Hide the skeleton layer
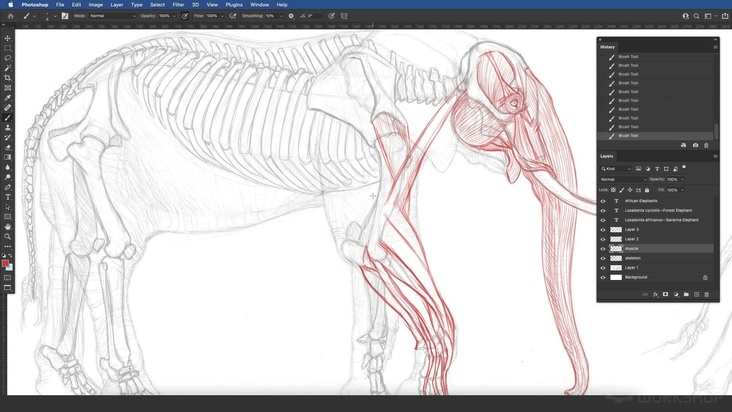The height and width of the screenshot is (412, 732). point(603,258)
